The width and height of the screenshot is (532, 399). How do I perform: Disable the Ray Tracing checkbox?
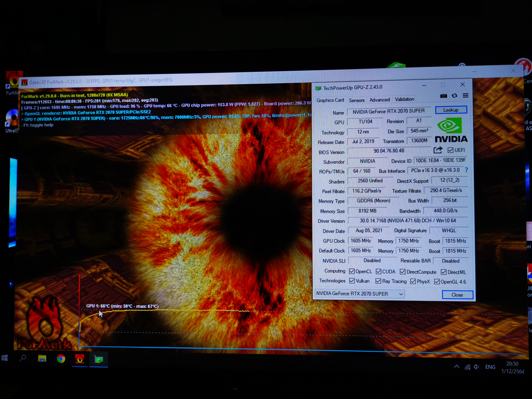[378, 281]
